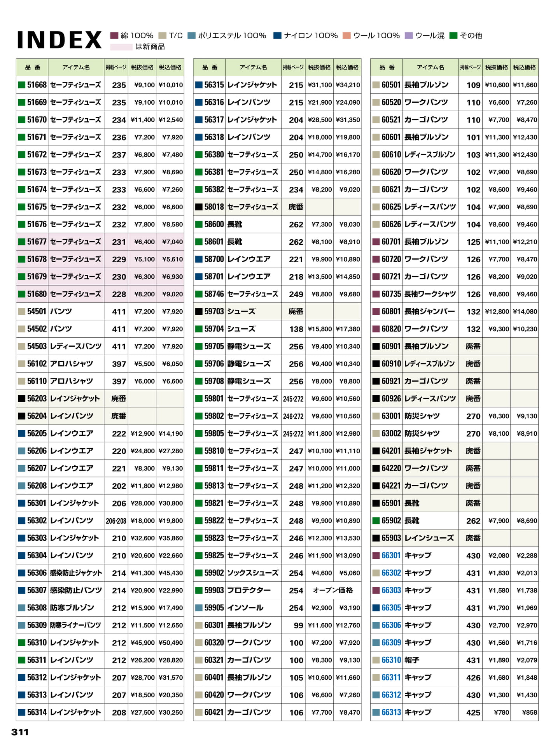Select product number 60421
The height and width of the screenshot is (747, 560).
[214, 712]
